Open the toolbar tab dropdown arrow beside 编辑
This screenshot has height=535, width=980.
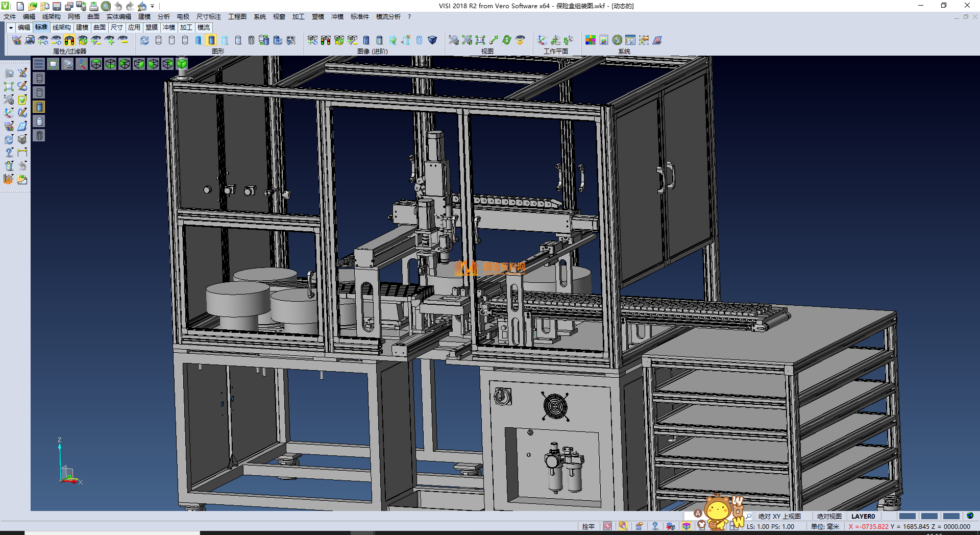coord(11,28)
